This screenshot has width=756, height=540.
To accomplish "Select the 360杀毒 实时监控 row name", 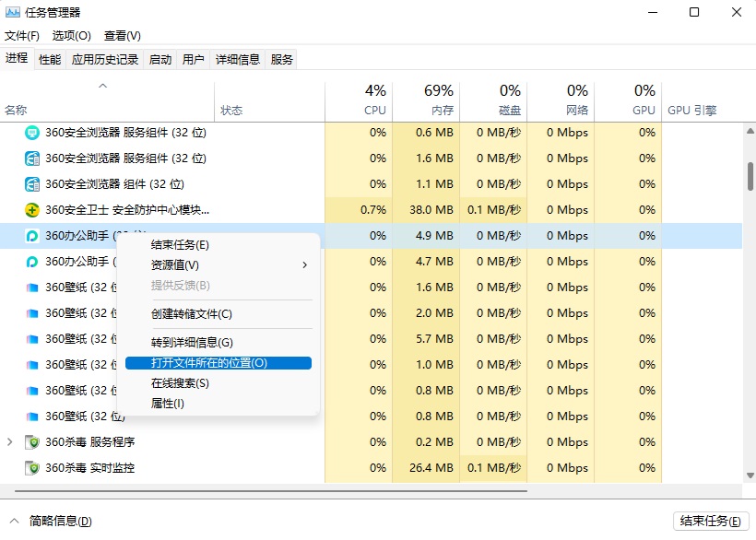I will 89,468.
